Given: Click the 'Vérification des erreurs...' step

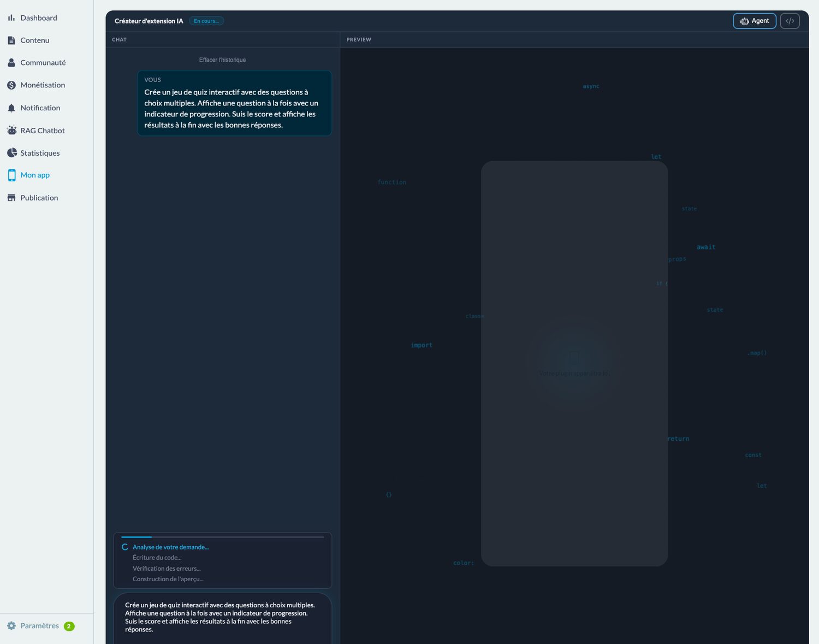Looking at the screenshot, I should pos(167,569).
